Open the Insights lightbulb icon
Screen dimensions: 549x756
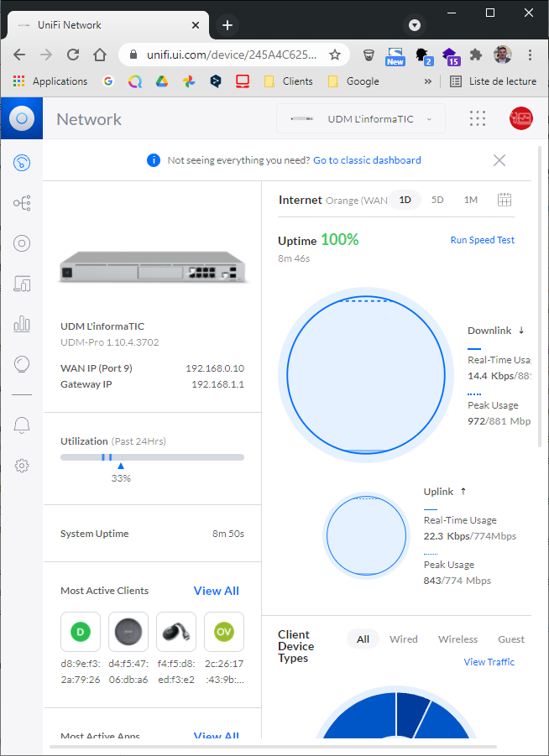[x=22, y=364]
